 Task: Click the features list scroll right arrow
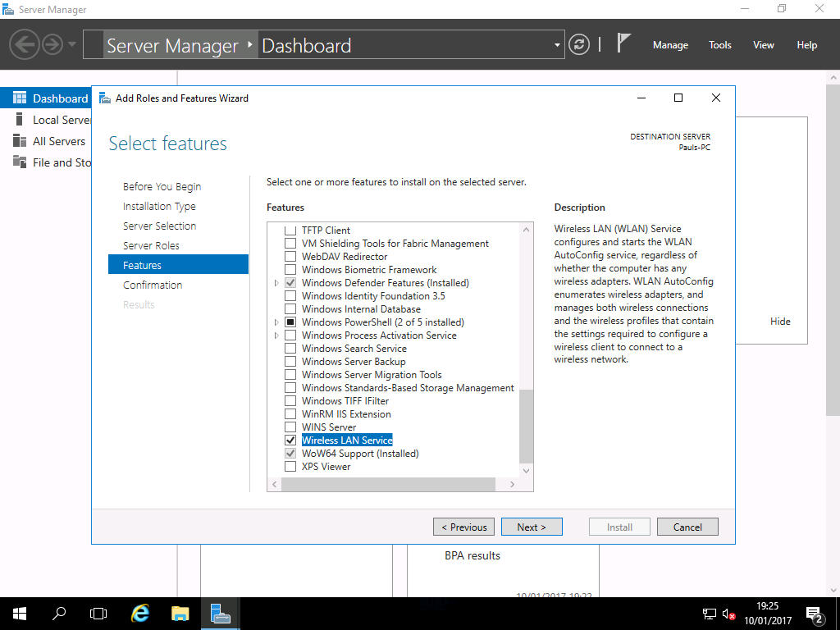pyautogui.click(x=512, y=484)
